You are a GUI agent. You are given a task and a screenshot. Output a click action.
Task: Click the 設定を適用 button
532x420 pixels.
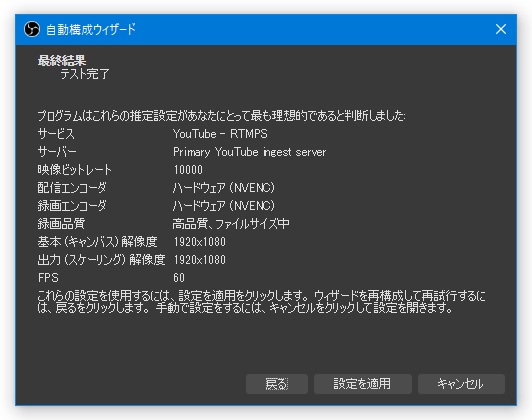[x=363, y=384]
